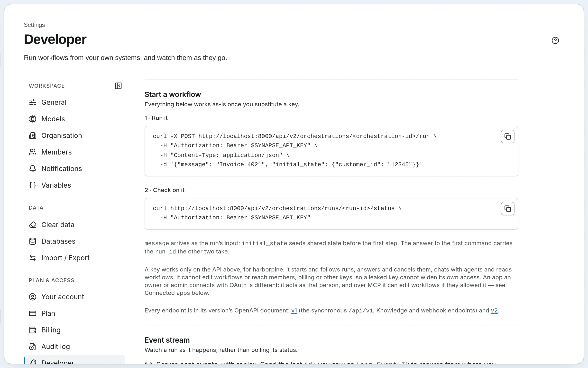Open the v1 OpenAPI document link
The width and height of the screenshot is (588, 368).
[x=294, y=310]
